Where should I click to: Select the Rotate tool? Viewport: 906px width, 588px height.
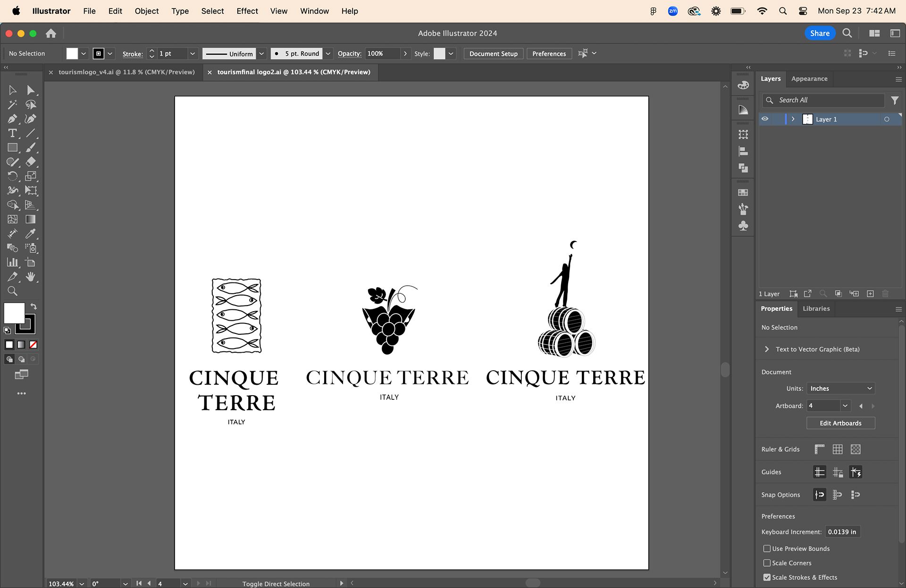tap(13, 176)
